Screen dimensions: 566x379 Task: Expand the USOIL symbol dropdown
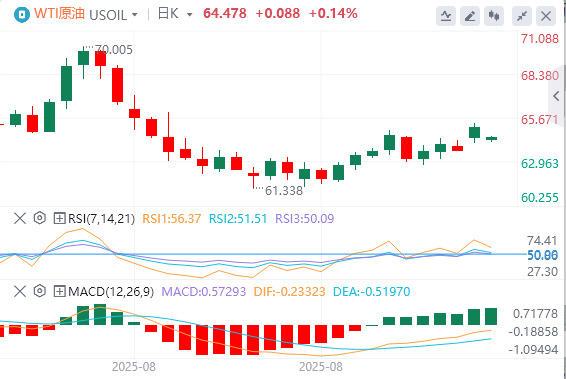click(135, 15)
